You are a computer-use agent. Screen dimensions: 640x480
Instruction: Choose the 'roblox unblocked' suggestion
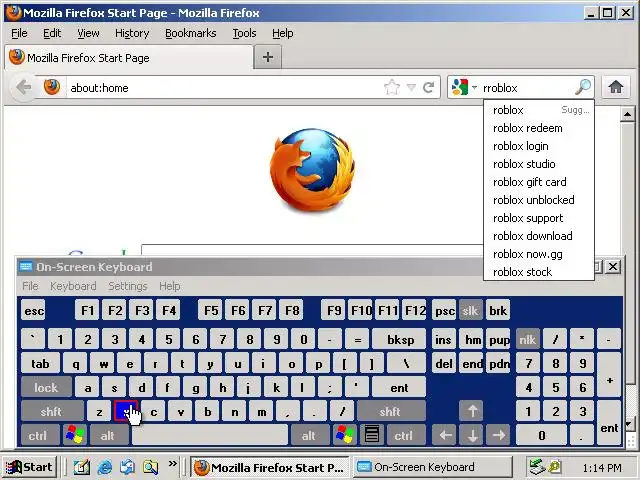pyautogui.click(x=539, y=200)
